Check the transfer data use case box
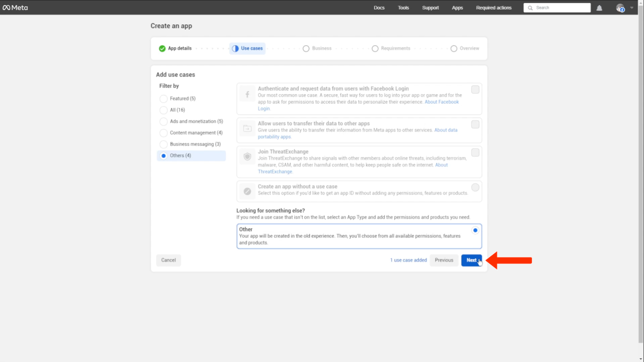The width and height of the screenshot is (644, 362). pos(475,124)
